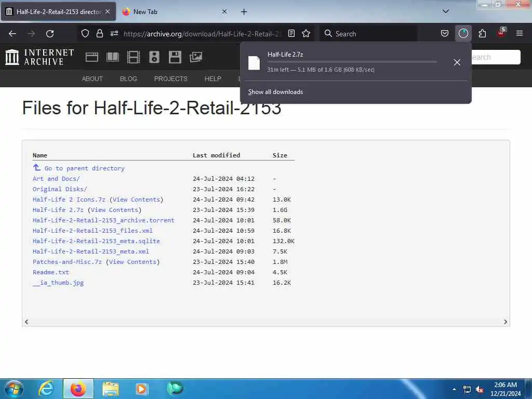Open the Original Disks/ folder link
532x399 pixels.
click(x=60, y=189)
